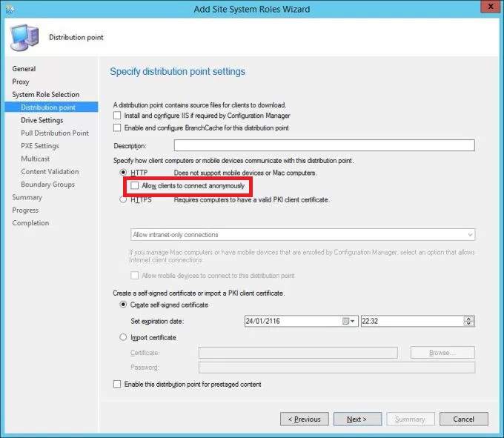504x438 pixels.
Task: Enable Install and configure IIS checkbox
Action: point(117,116)
